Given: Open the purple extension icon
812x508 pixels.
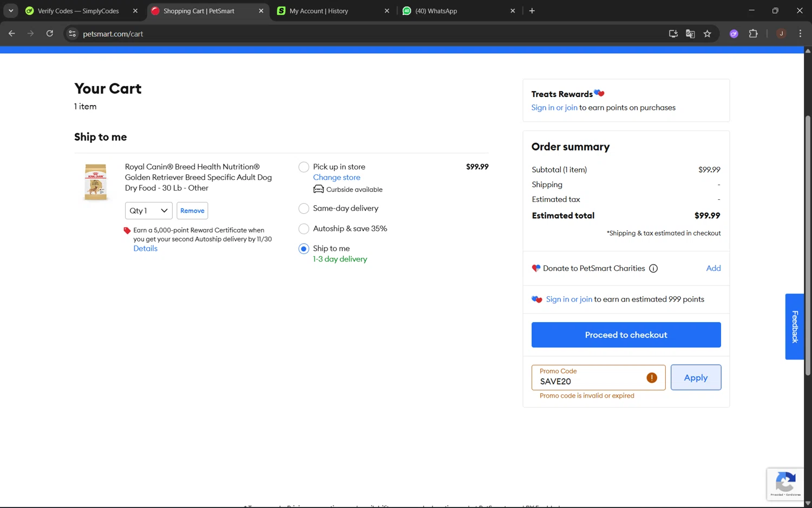Looking at the screenshot, I should pos(734,34).
